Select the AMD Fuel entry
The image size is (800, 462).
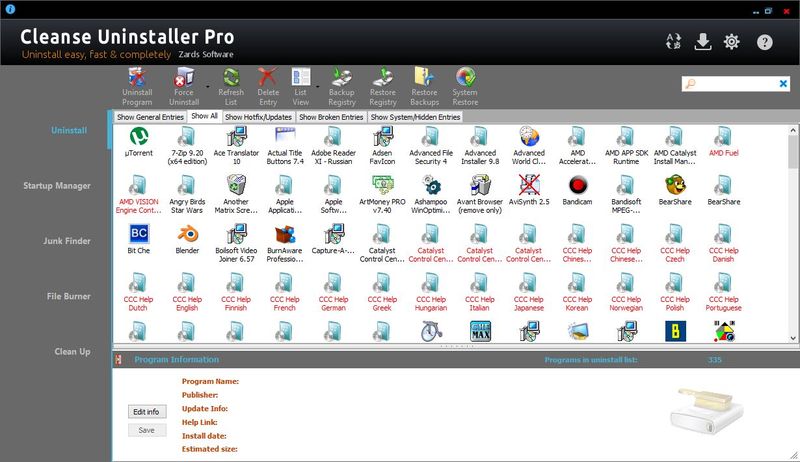coord(723,142)
